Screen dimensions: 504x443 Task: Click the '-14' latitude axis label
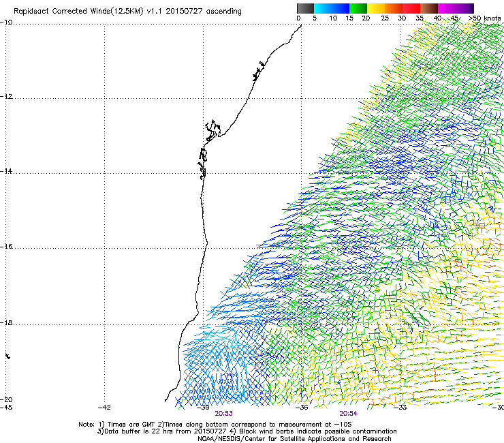click(6, 171)
